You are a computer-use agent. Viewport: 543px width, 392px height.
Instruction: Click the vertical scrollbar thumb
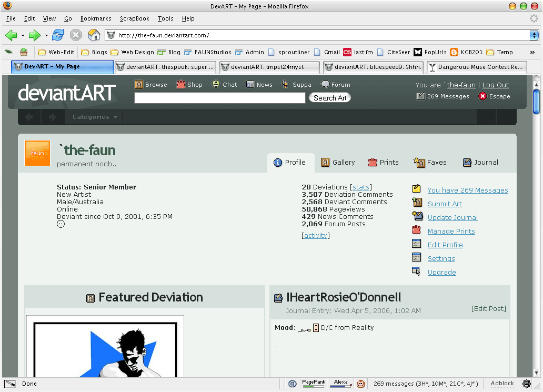tap(536, 102)
